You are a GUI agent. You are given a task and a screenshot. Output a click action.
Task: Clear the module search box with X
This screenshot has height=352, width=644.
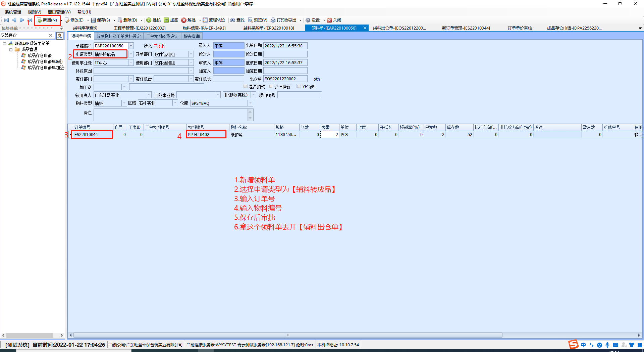click(51, 35)
